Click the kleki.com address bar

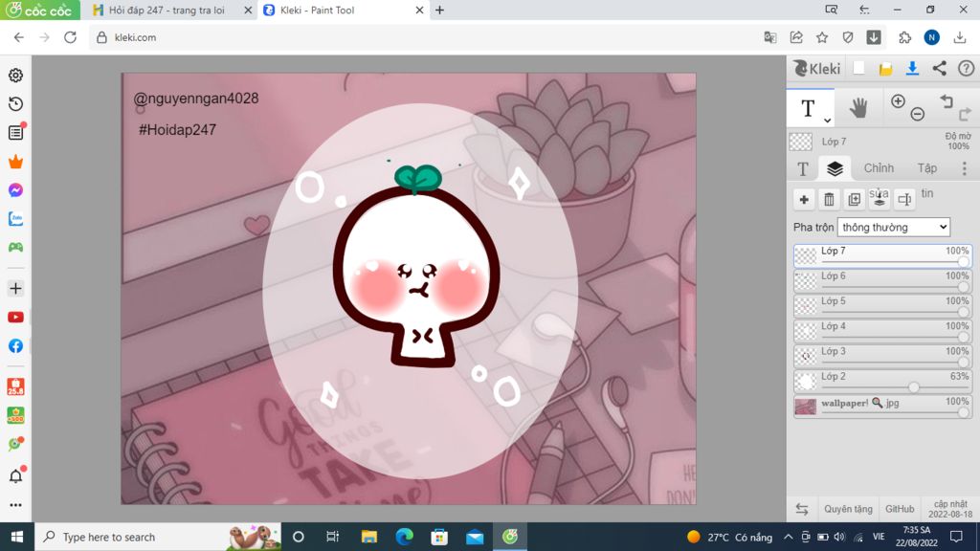point(425,37)
